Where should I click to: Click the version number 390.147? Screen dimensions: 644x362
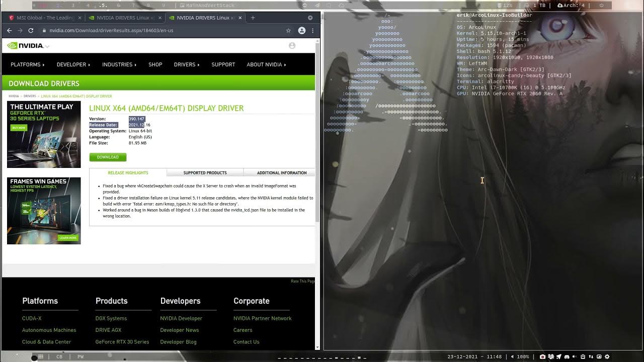tap(136, 119)
